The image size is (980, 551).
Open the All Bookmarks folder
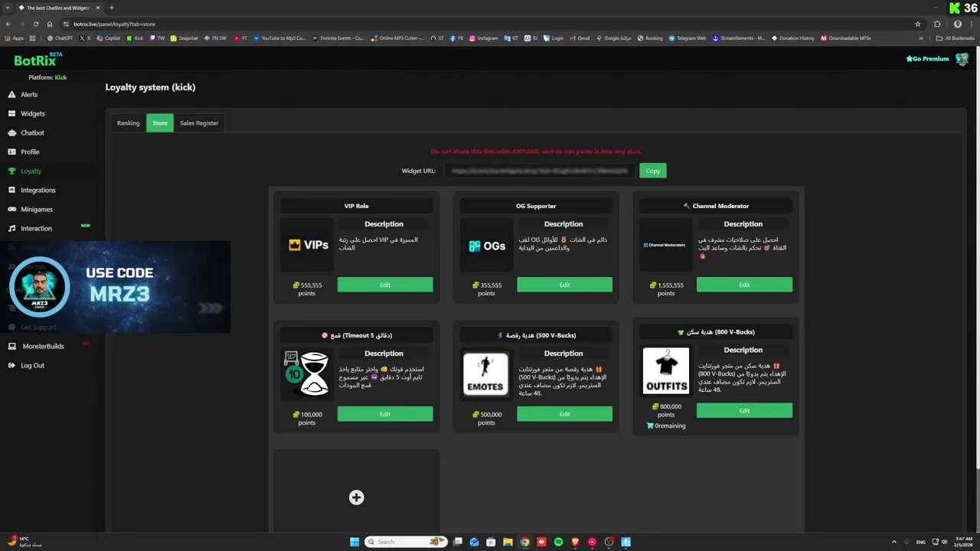click(x=955, y=37)
